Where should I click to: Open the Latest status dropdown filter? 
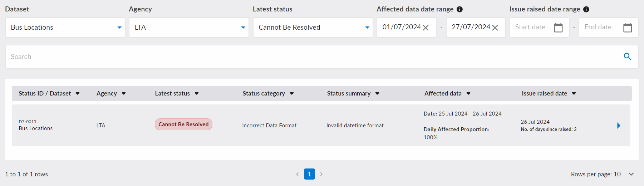coord(313,28)
